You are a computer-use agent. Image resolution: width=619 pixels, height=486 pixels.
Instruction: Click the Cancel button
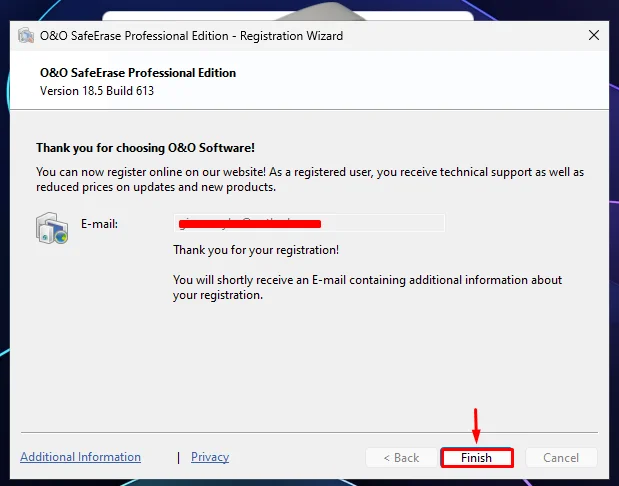[x=561, y=458]
